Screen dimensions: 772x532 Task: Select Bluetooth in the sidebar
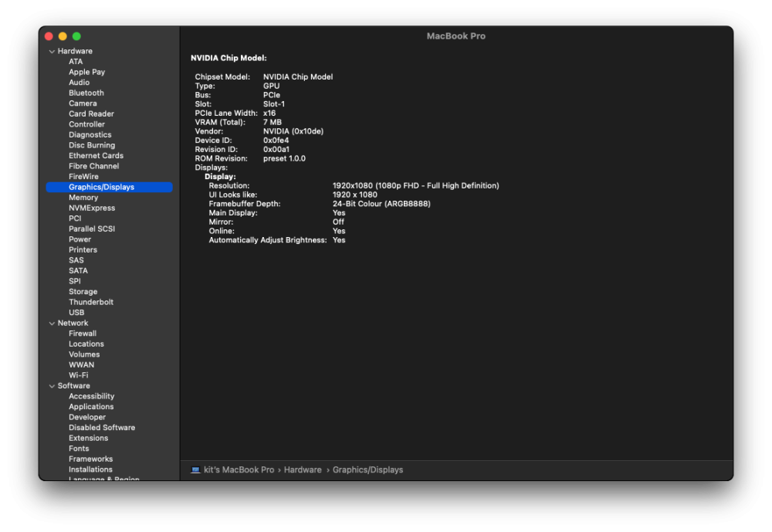[86, 93]
